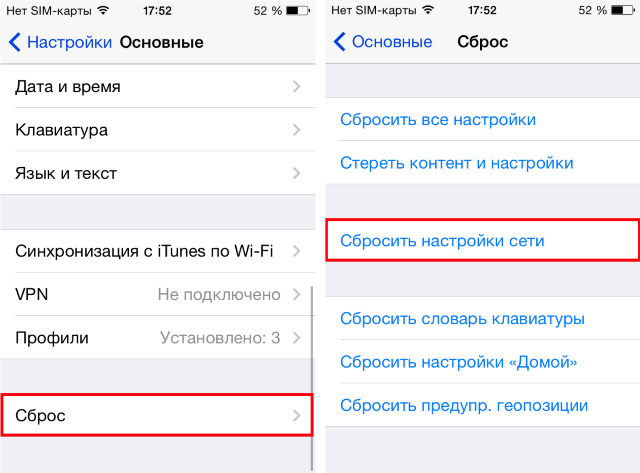Select Сбросить настройки «Домой»
Viewport: 640px width, 473px height.
click(x=482, y=362)
